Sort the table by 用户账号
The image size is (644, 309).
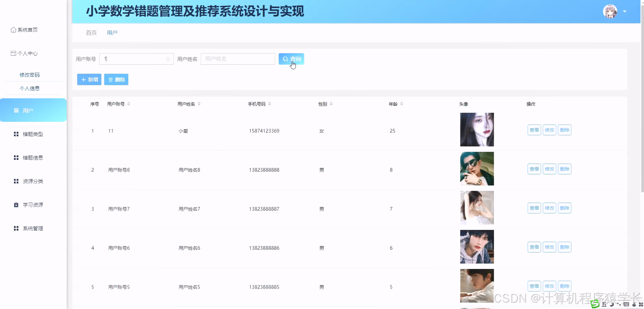click(x=129, y=104)
